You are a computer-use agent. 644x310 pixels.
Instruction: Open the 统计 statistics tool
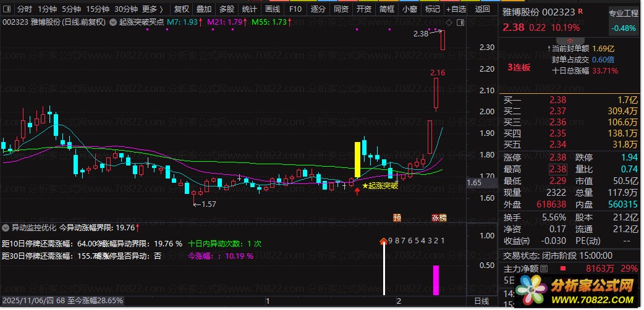coord(250,9)
